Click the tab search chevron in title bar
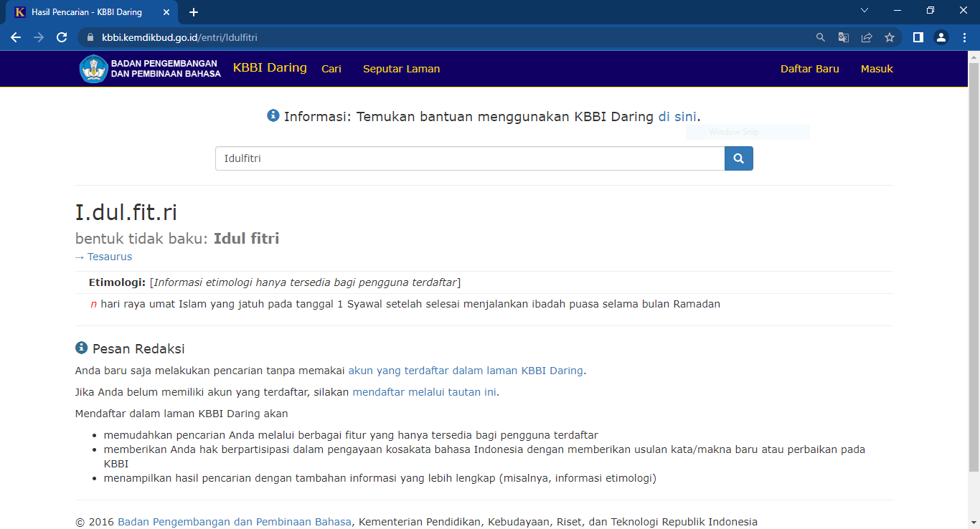 (864, 10)
